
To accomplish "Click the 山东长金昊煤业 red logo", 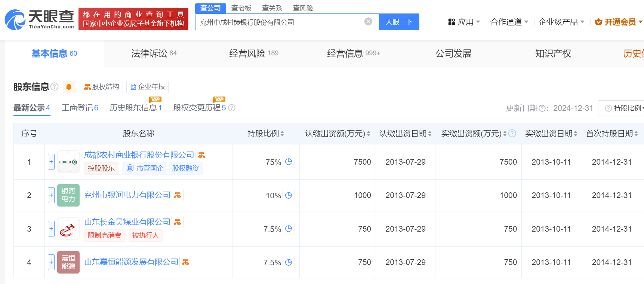I will (x=68, y=229).
